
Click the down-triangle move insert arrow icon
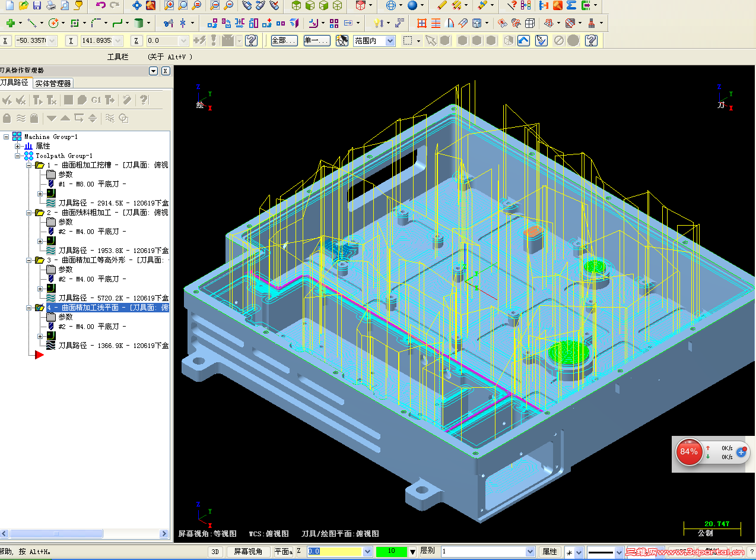[x=52, y=118]
